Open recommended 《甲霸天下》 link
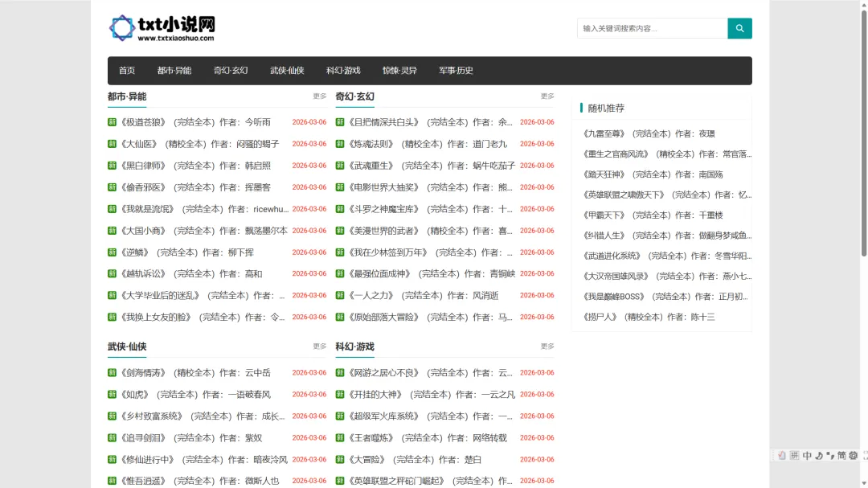This screenshot has width=868, height=488. pos(652,215)
